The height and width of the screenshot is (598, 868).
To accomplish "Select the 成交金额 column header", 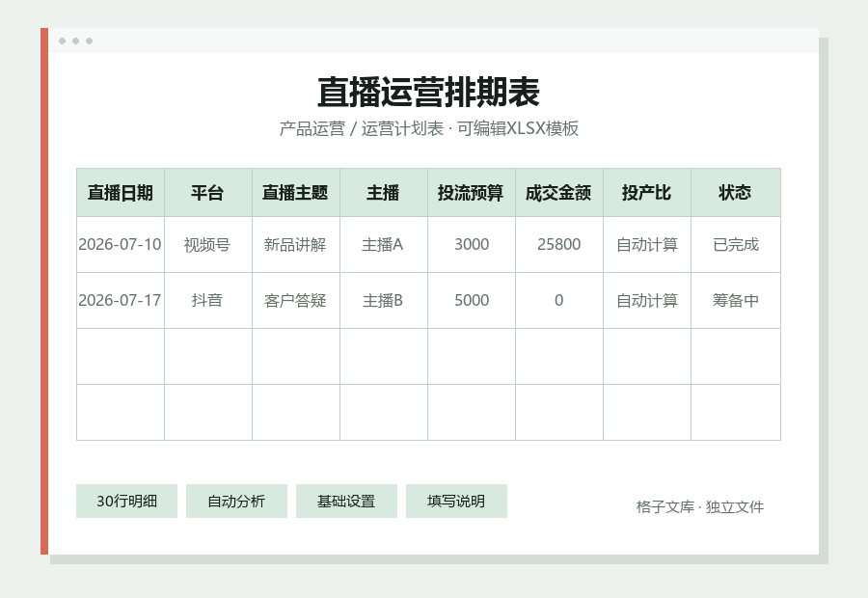I will pos(559,193).
